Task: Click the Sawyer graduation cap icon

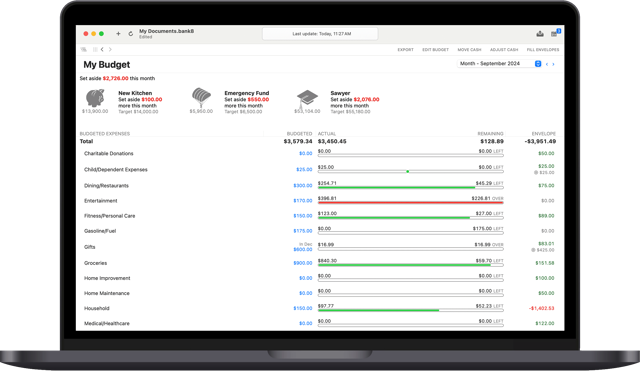Action: point(307,99)
